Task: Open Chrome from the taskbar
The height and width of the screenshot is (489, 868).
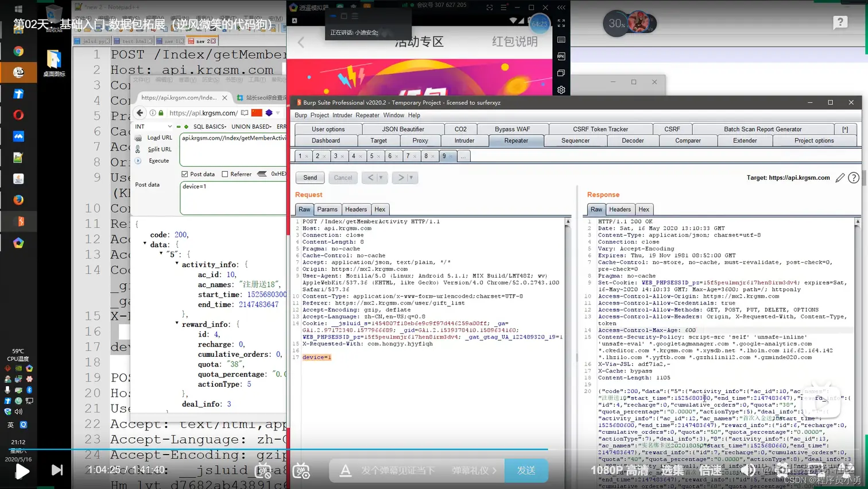Action: (x=18, y=51)
